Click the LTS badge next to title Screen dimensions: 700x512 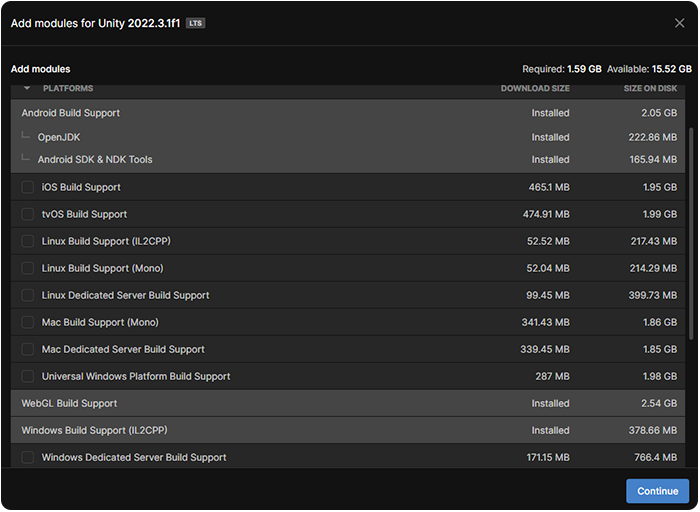click(x=195, y=23)
